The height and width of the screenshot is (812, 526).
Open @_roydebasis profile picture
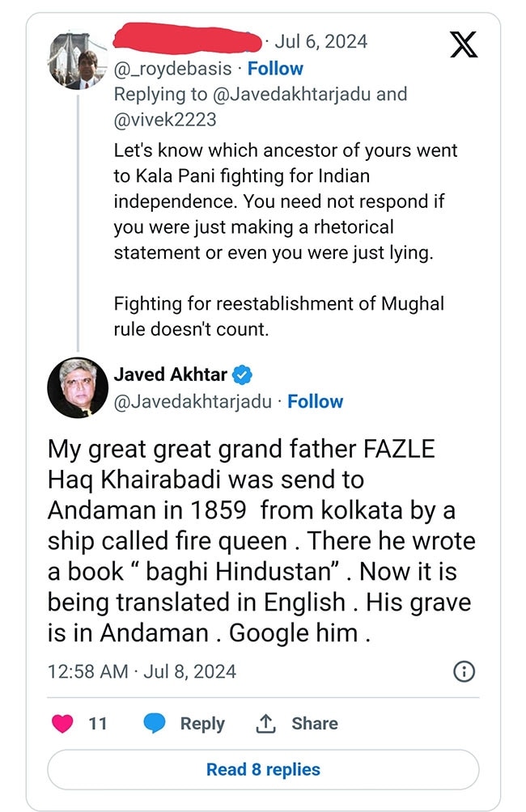click(78, 61)
